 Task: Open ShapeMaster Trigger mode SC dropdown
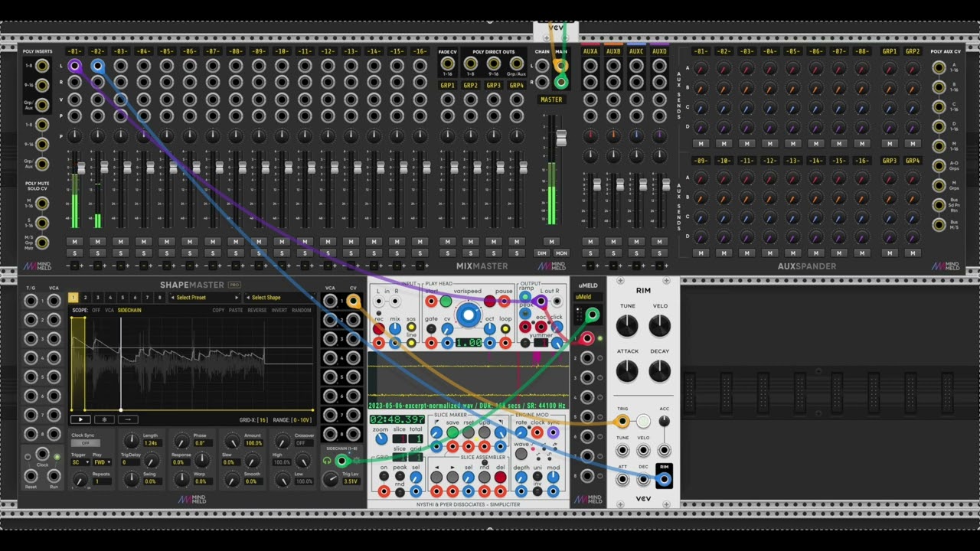coord(79,462)
